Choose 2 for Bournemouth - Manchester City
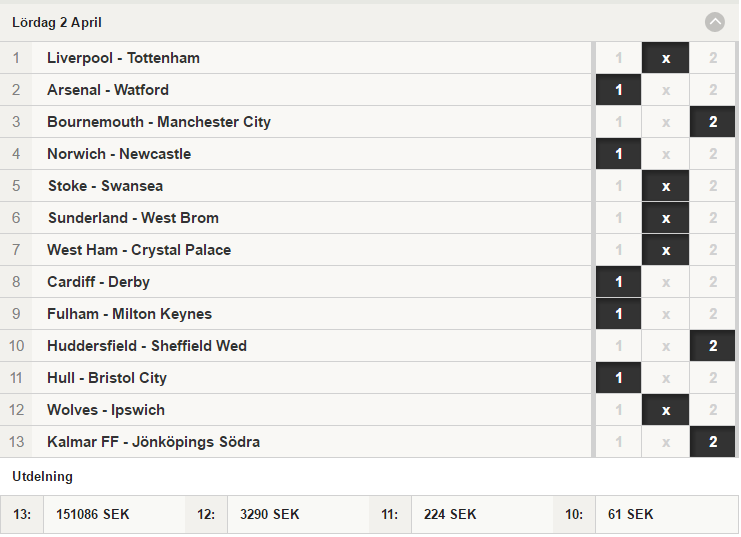This screenshot has width=741, height=537. pos(712,122)
